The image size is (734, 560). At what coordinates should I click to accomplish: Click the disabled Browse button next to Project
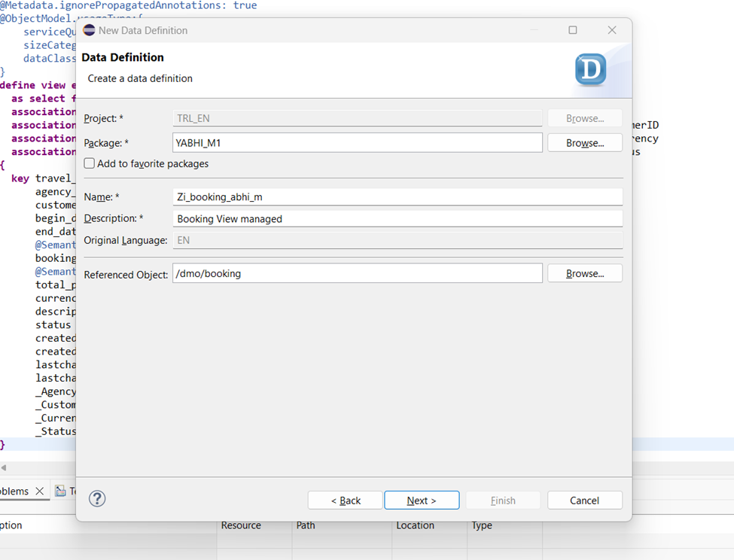[585, 118]
